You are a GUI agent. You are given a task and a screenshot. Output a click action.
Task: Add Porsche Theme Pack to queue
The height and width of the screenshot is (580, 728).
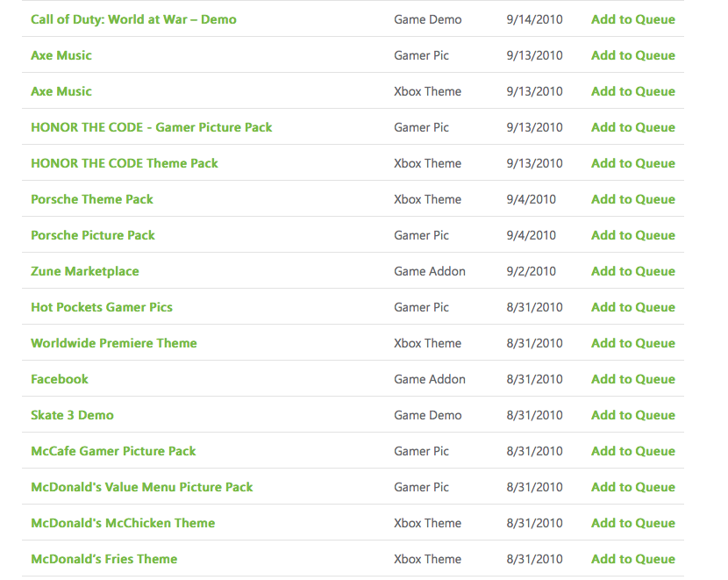(632, 199)
